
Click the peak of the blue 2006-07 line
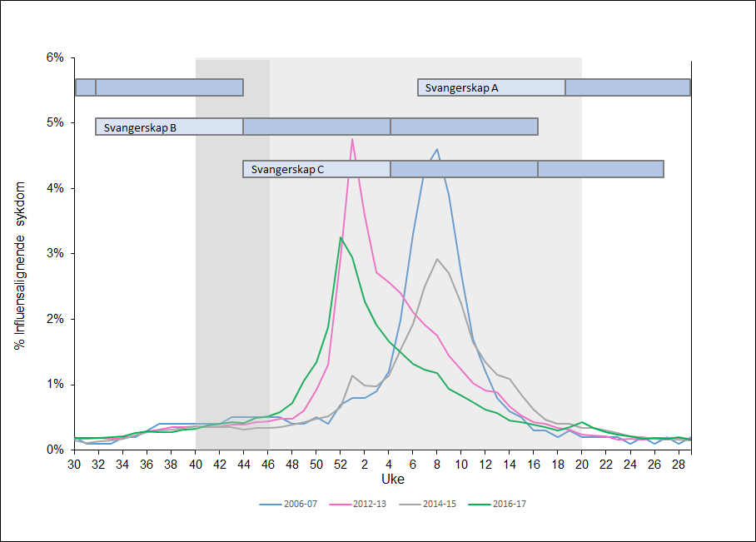(x=437, y=150)
